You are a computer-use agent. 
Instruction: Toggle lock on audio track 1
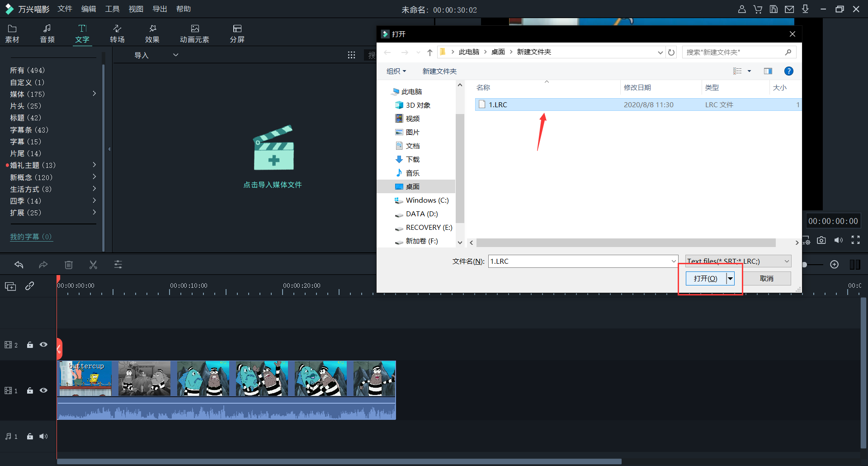(x=30, y=437)
